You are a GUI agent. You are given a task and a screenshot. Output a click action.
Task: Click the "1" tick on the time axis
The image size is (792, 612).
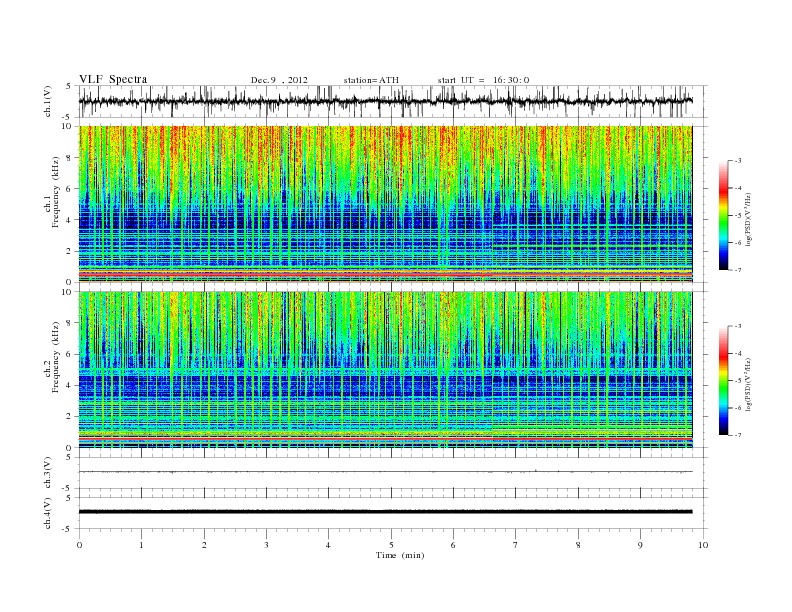(141, 545)
